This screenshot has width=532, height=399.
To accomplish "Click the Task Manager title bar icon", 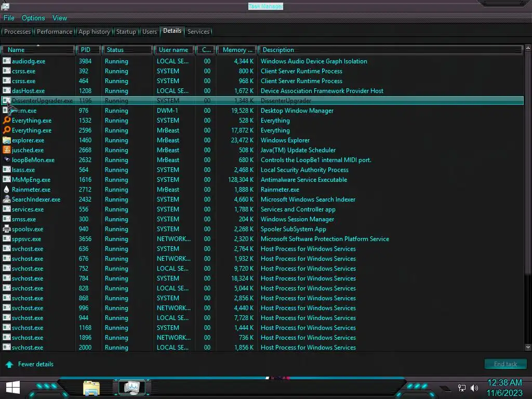I will [5, 6].
